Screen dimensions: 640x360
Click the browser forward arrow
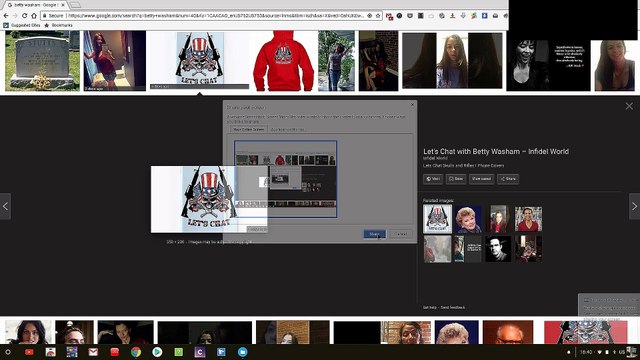(15, 16)
